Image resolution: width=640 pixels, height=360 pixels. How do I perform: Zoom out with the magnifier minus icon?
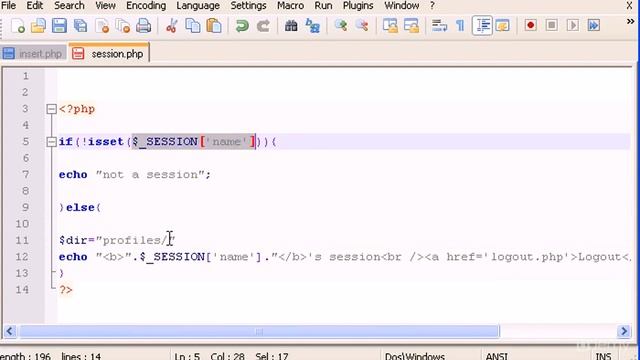(362, 26)
